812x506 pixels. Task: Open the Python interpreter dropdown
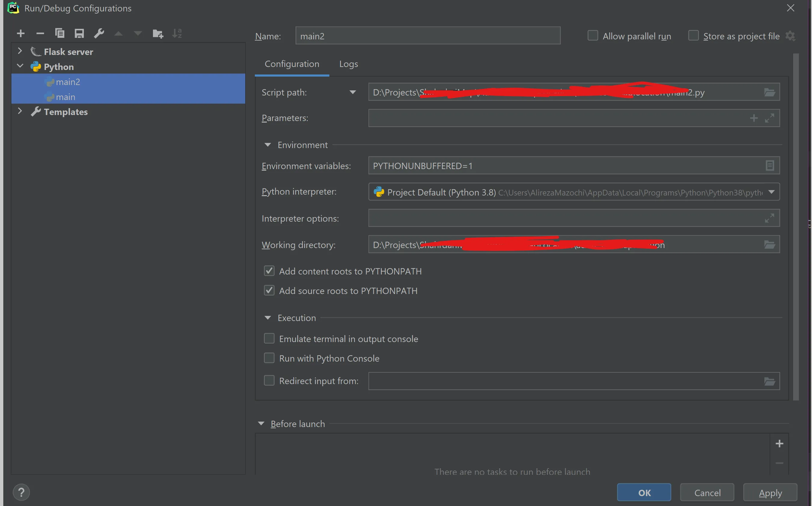(771, 192)
